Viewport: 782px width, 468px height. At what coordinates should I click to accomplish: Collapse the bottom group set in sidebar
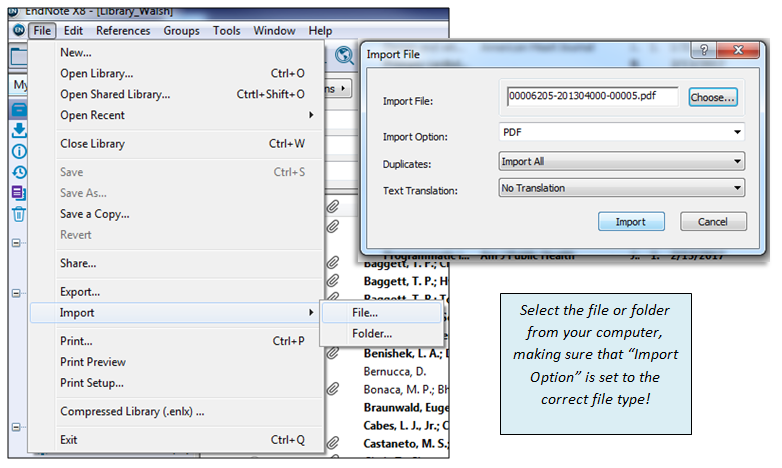pos(16,428)
